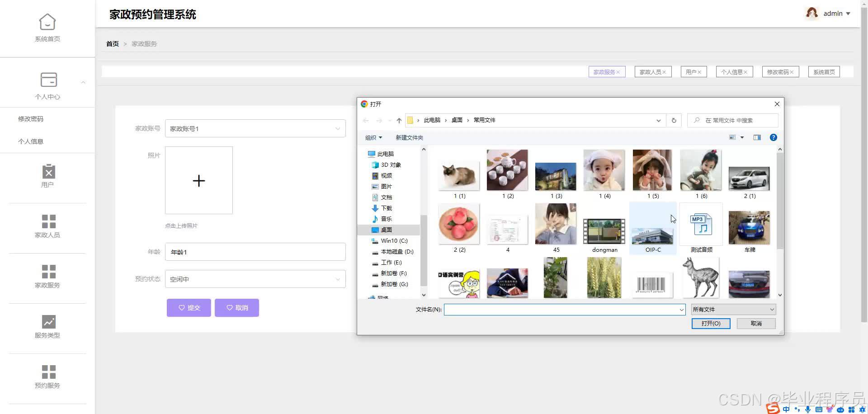Open the 预约服务 grid icon
Image resolution: width=868 pixels, height=414 pixels.
point(48,372)
